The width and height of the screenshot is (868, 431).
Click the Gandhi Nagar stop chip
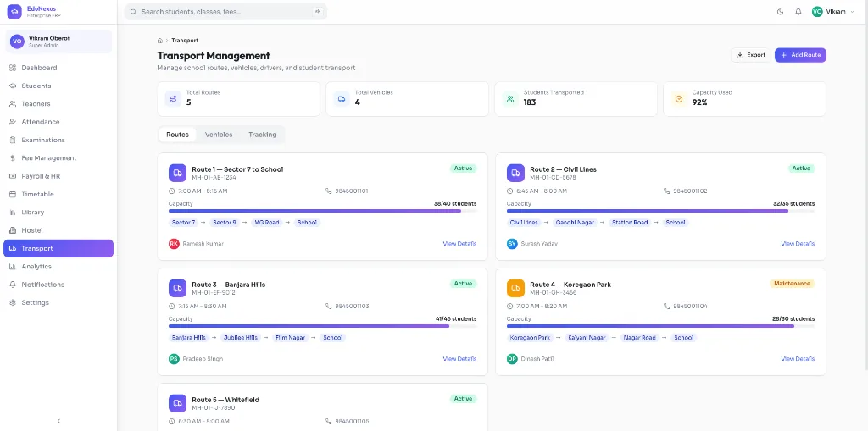pyautogui.click(x=576, y=223)
